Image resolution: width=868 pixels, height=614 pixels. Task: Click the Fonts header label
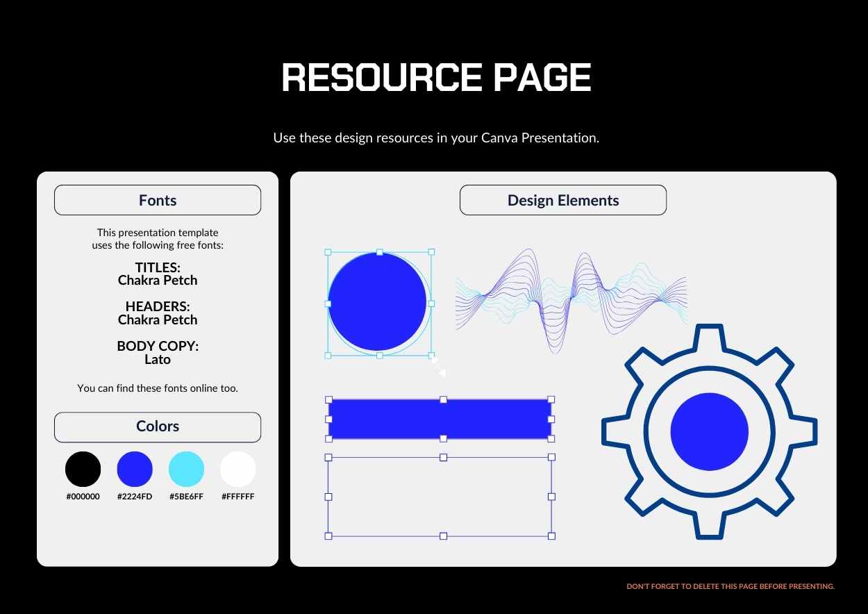point(158,200)
